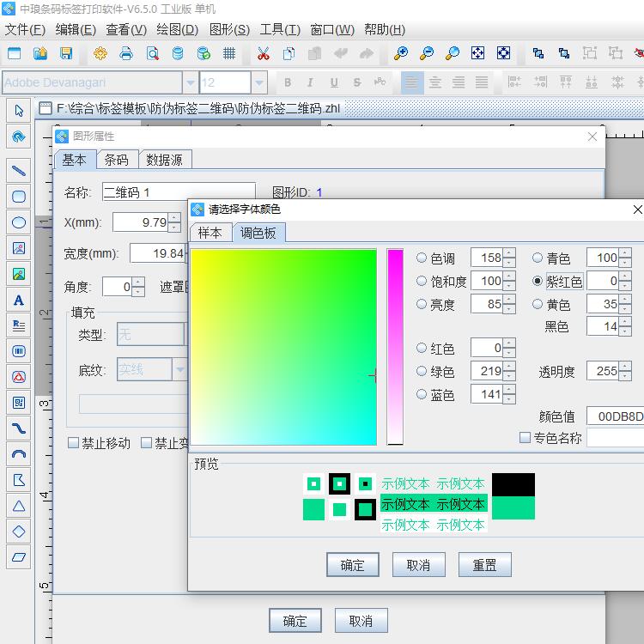This screenshot has width=644, height=644.
Task: Open the font size dropdown arrow
Action: pos(259,82)
